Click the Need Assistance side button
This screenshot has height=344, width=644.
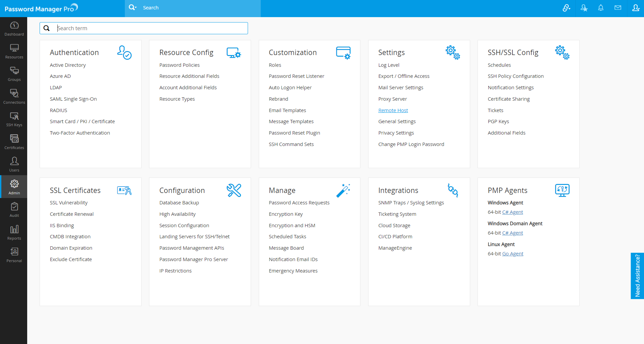637,276
